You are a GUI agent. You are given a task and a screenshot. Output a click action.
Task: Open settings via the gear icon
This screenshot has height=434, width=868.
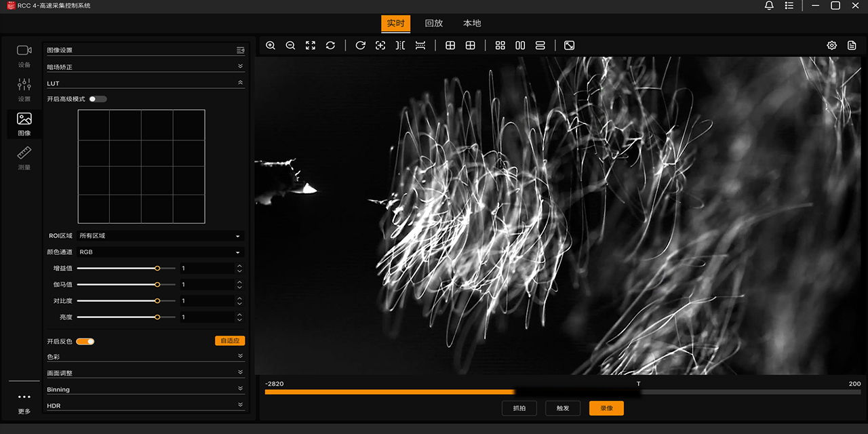click(831, 45)
